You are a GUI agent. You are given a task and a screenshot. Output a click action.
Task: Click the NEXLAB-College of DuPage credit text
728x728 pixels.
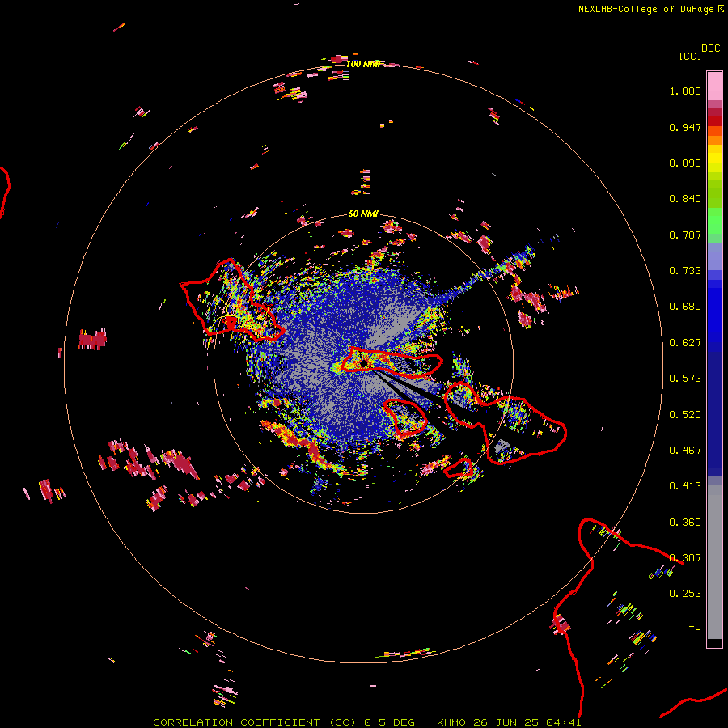[645, 9]
